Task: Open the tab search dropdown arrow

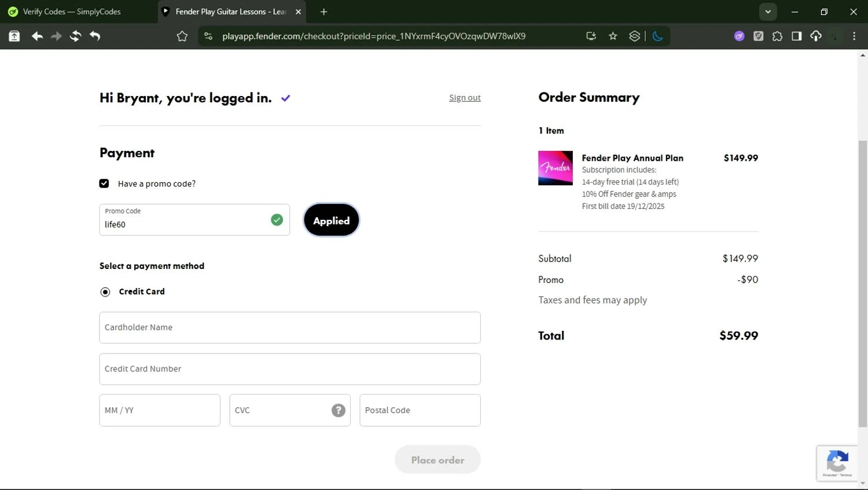Action: (x=768, y=12)
